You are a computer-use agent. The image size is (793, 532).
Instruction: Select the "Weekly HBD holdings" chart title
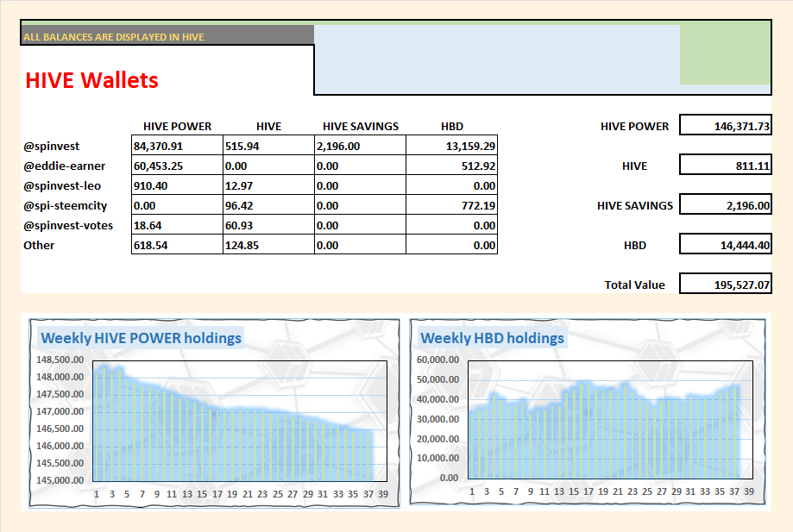[492, 337]
